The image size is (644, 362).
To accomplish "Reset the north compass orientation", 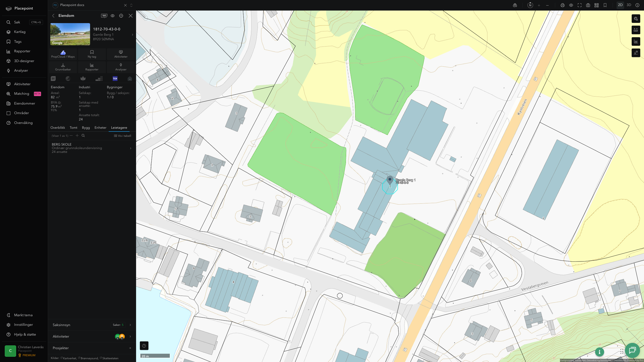I will (530, 5).
